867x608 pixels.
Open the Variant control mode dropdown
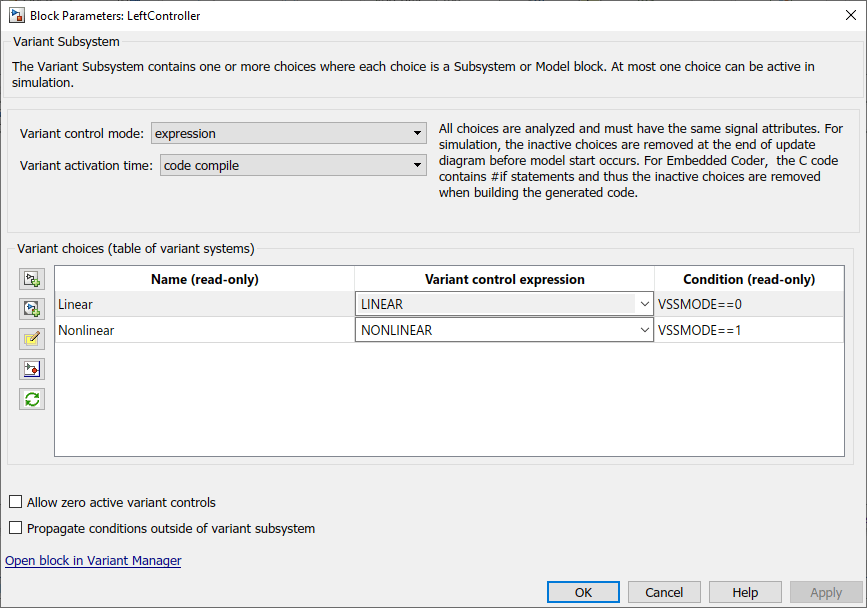[289, 133]
